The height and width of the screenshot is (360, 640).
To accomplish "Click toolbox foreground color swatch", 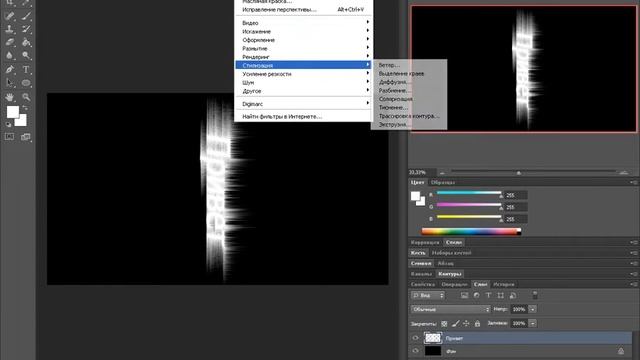I will (13, 112).
